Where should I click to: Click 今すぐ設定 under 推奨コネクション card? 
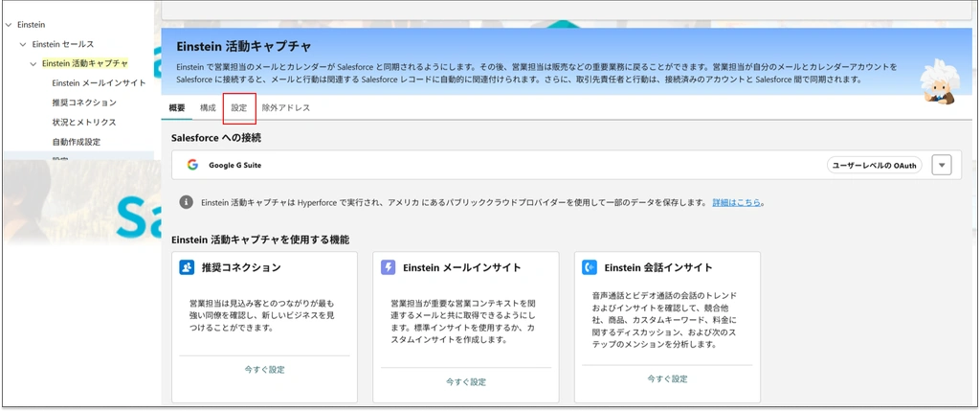pos(263,369)
